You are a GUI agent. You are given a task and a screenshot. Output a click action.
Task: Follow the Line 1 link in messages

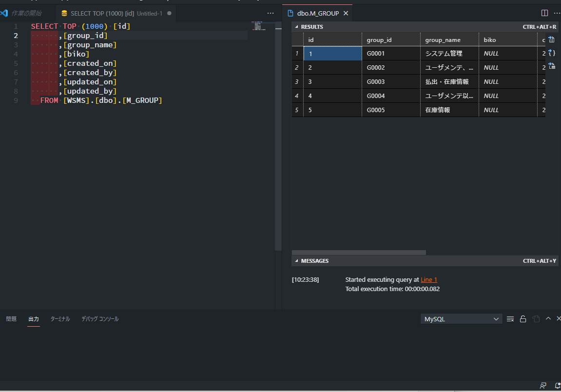pyautogui.click(x=428, y=279)
